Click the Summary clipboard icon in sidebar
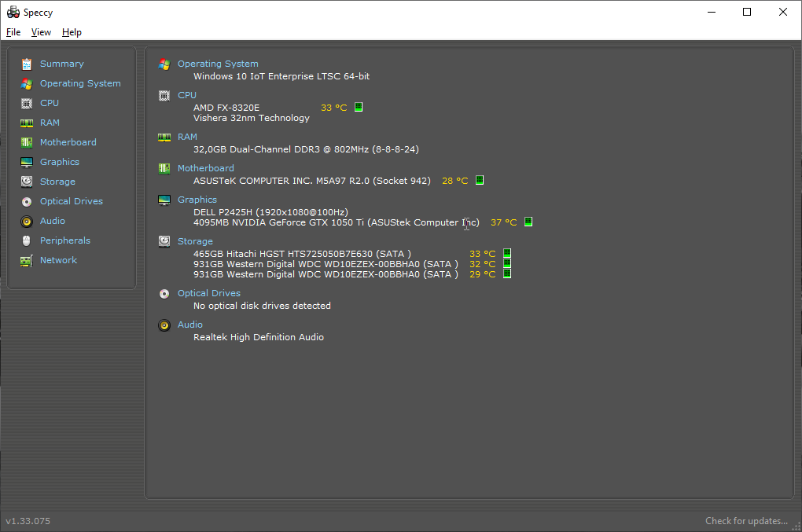Image resolution: width=802 pixels, height=532 pixels. [27, 64]
